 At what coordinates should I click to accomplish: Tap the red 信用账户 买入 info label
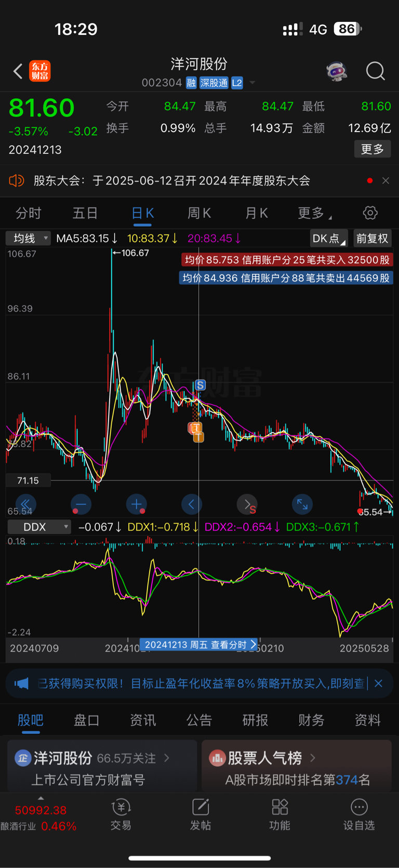(x=287, y=260)
